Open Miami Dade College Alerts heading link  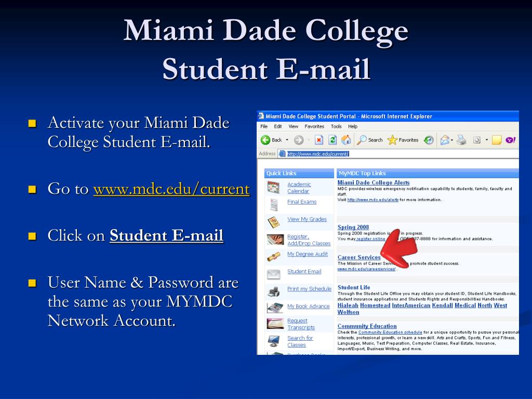pos(374,182)
